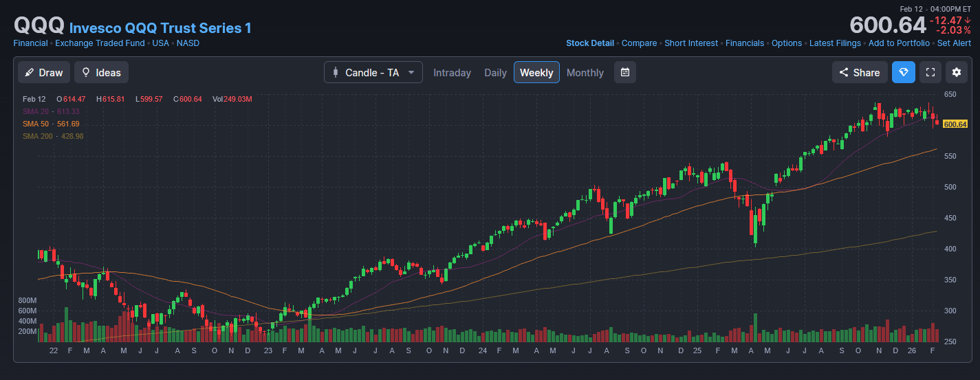
Task: Click the SMA 50 indicator label
Action: pyautogui.click(x=51, y=124)
